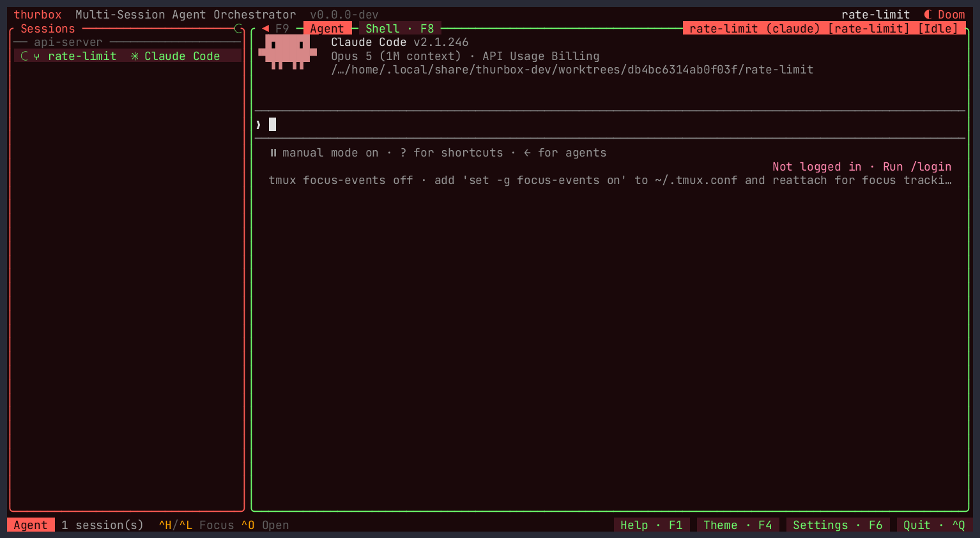Click 'Not logged in' warning text
This screenshot has width=980, height=538.
(817, 167)
